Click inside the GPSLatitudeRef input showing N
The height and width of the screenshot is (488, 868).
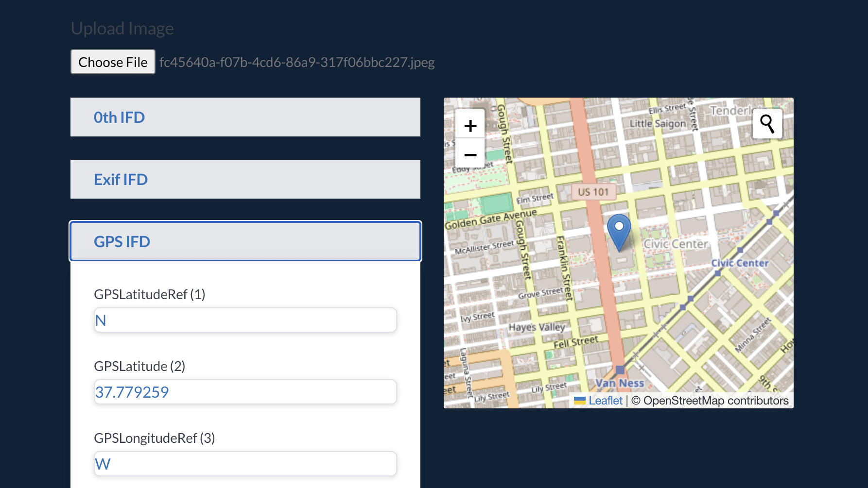(x=245, y=320)
